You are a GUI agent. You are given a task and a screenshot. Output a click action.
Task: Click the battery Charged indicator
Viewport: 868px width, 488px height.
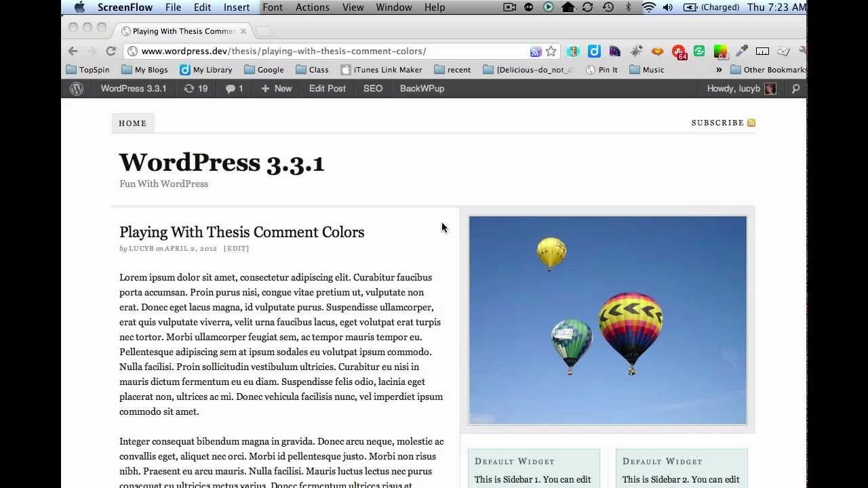[x=711, y=7]
